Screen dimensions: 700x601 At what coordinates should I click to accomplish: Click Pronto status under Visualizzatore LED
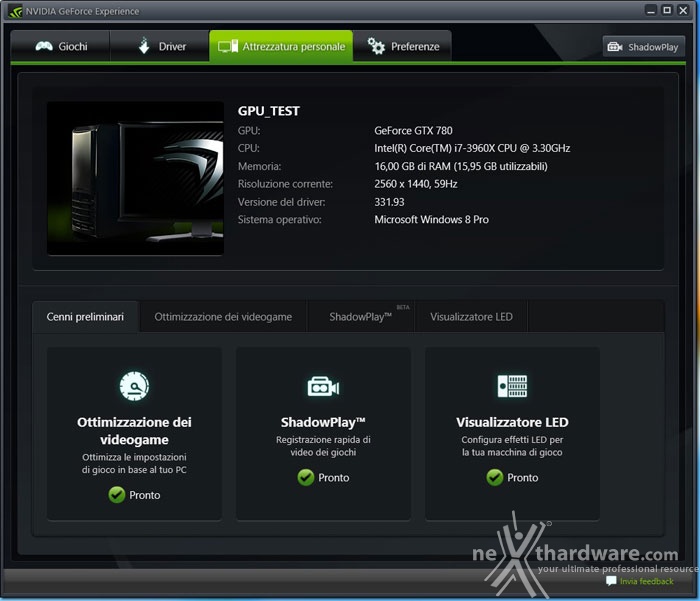click(523, 478)
